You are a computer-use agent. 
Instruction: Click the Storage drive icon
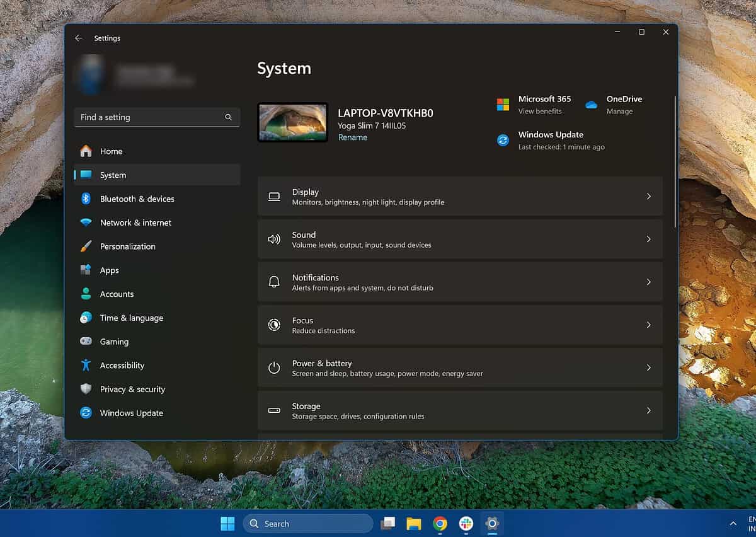274,410
